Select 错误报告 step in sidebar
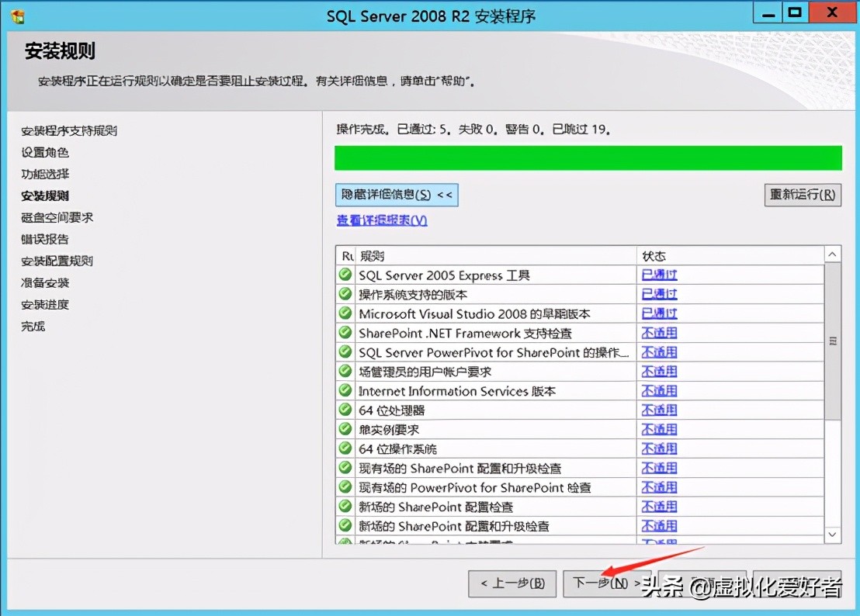This screenshot has height=616, width=860. coord(45,240)
